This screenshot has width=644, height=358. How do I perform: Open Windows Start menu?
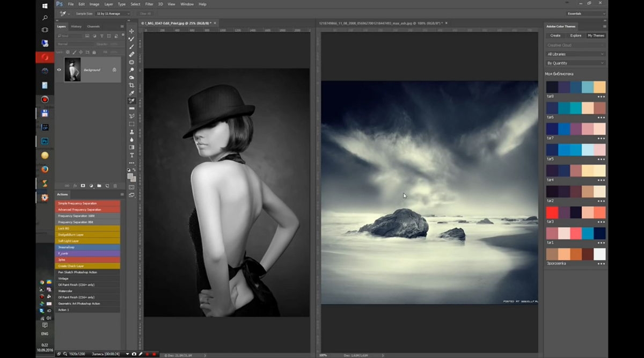45,6
